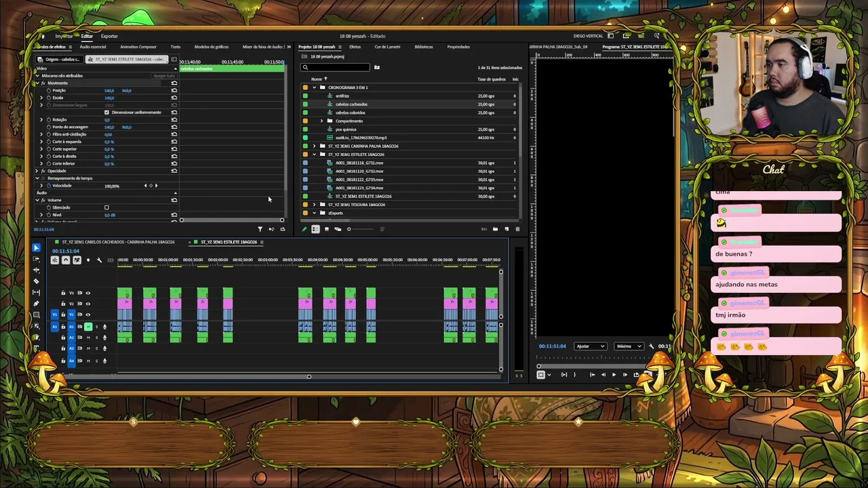Viewport: 868px width, 488px height.
Task: Reset the Opacidade effect
Action: click(x=174, y=171)
